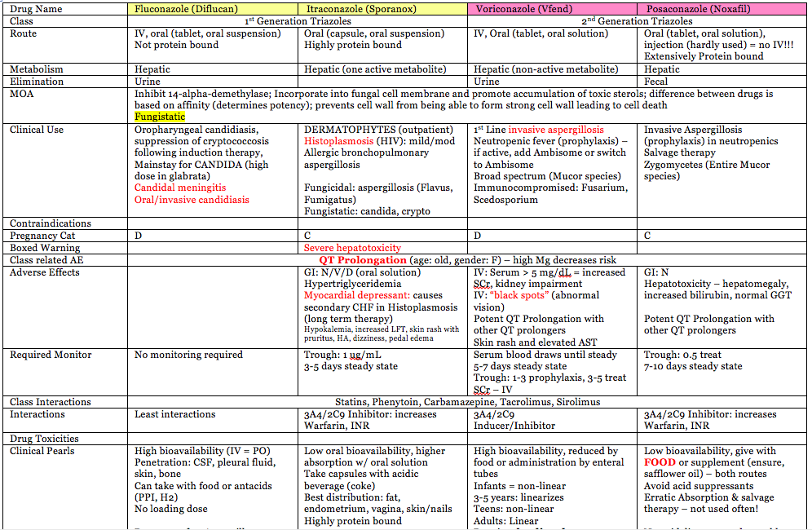Viewport: 812px width, 530px height.
Task: Click Extensively Protein bound text
Action: (x=704, y=56)
